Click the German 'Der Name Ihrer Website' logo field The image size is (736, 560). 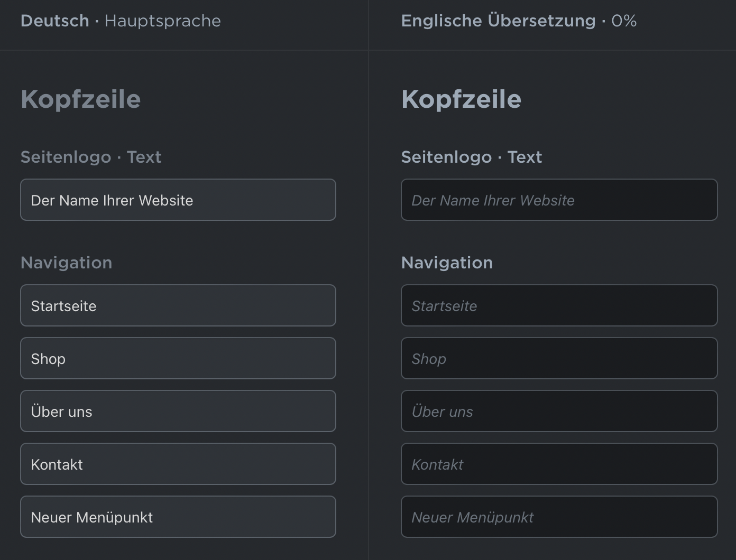click(178, 200)
